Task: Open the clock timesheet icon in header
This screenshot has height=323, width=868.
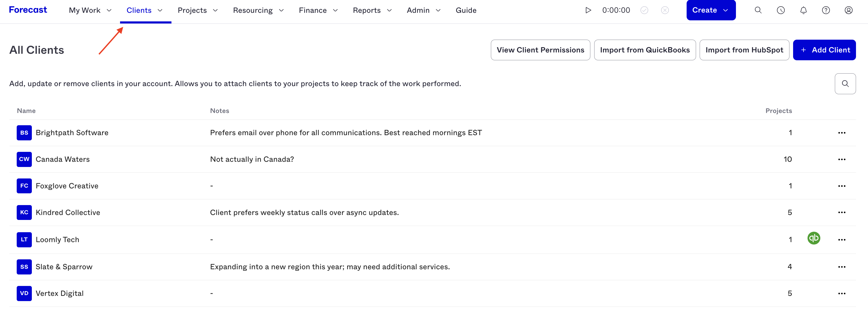Action: [x=781, y=10]
